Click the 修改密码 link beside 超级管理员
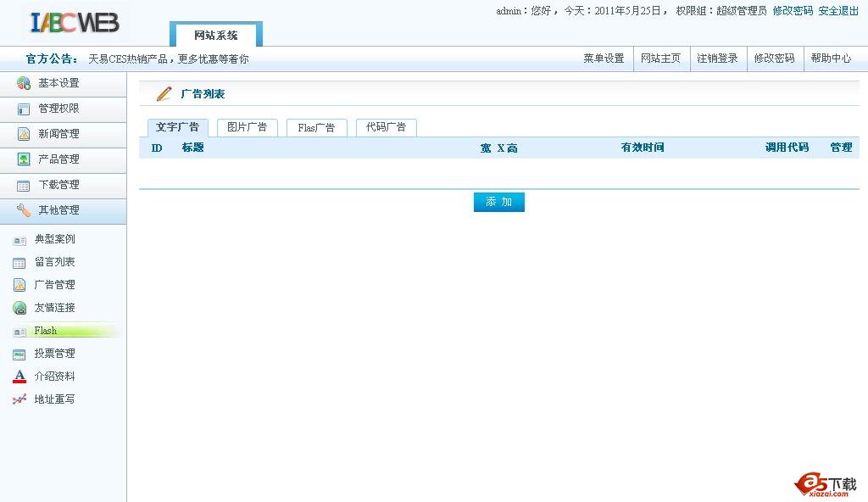Image resolution: width=868 pixels, height=502 pixels. click(793, 10)
